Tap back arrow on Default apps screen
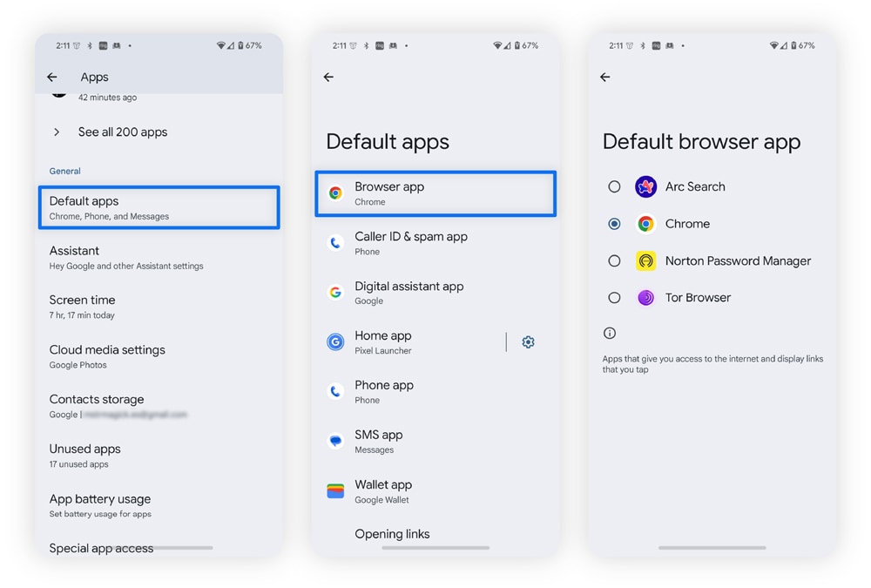871x588 pixels. point(329,78)
